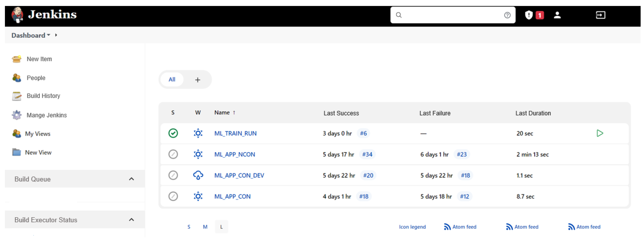
Task: Click the user profile icon
Action: coord(557,15)
